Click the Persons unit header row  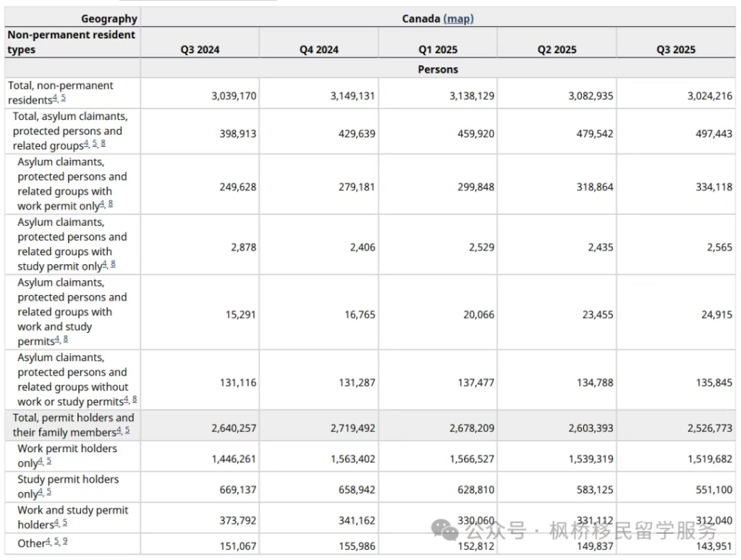coord(438,69)
